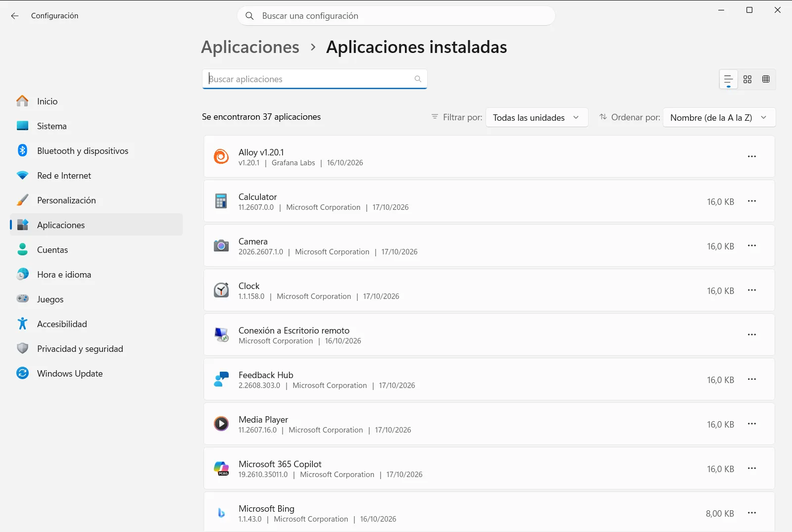Switch to grid view layout icon
792x532 pixels.
pyautogui.click(x=747, y=79)
